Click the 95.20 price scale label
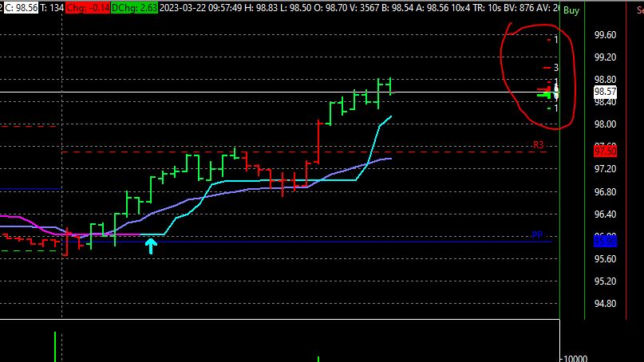Image resolution: width=644 pixels, height=362 pixels. [x=606, y=281]
